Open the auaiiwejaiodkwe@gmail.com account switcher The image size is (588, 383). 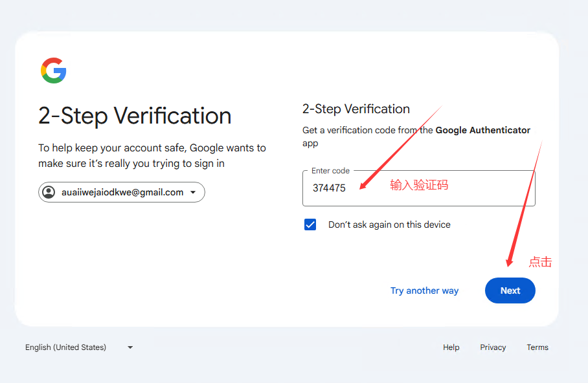122,192
